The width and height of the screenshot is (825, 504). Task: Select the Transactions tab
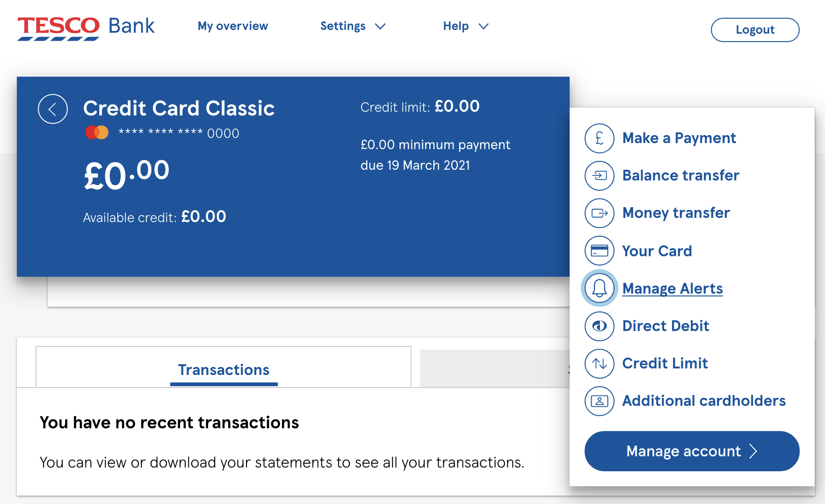point(224,370)
